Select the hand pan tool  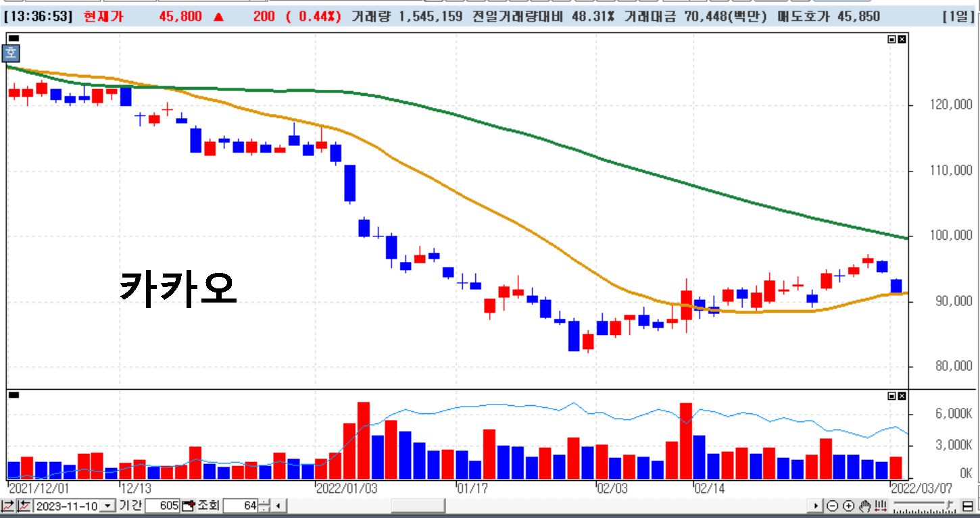pos(865,506)
